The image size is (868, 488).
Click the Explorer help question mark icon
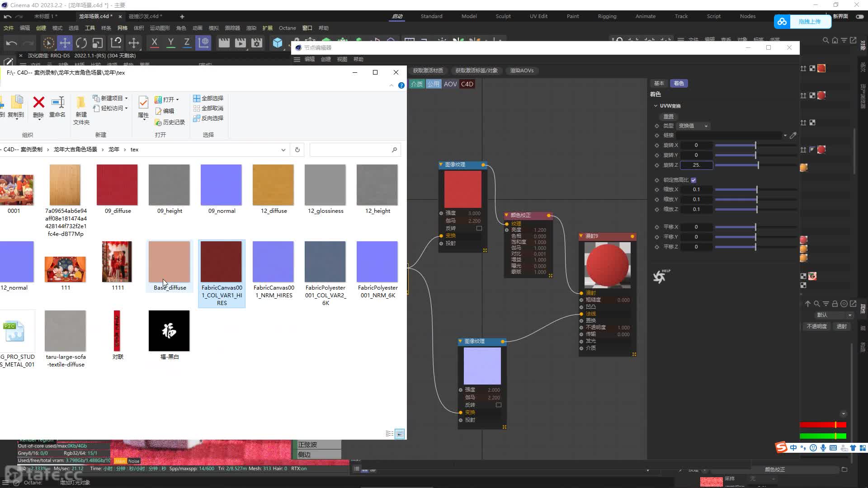coord(401,85)
